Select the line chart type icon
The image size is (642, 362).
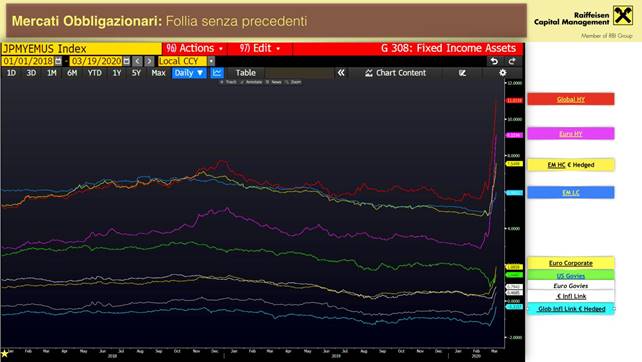point(217,73)
